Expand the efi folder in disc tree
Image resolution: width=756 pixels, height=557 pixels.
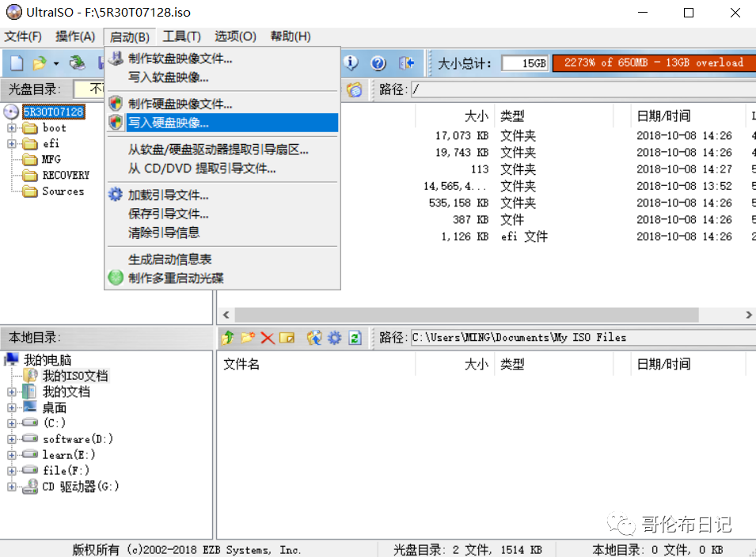coord(12,144)
